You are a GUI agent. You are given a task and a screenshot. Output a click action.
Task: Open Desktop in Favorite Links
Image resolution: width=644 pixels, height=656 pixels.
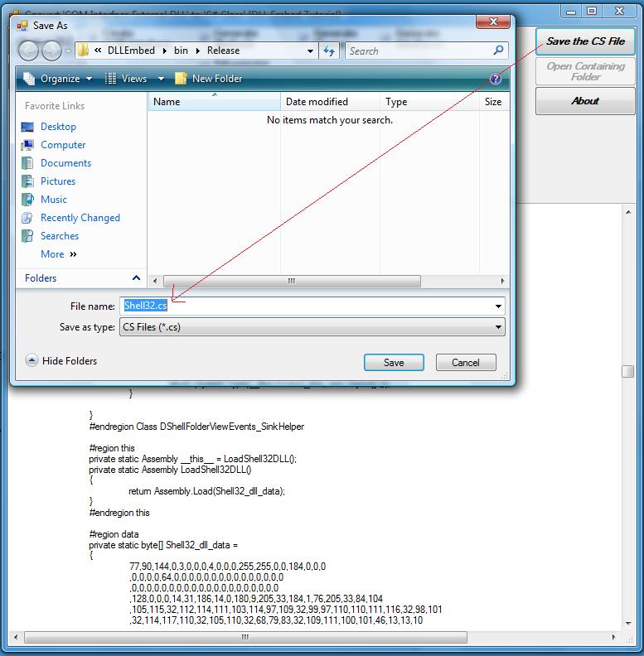pyautogui.click(x=58, y=127)
